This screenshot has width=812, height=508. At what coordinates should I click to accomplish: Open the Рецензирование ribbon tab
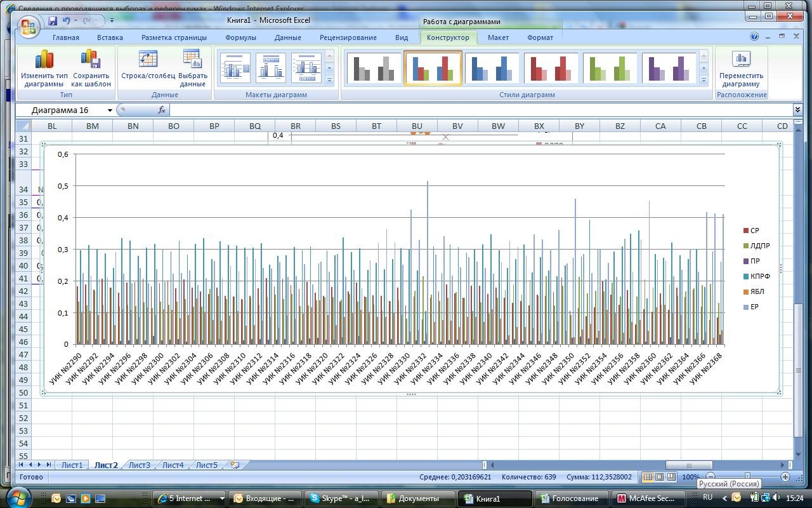pyautogui.click(x=348, y=37)
